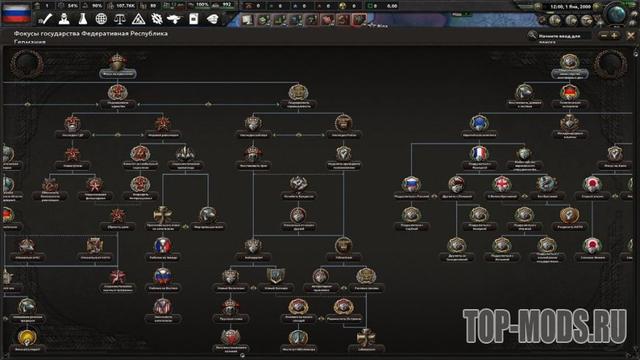Open the Research screen flask icon

pos(83,19)
